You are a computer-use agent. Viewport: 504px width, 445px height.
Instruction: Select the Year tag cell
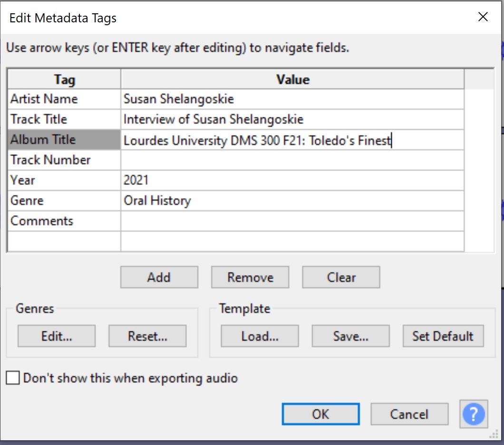click(x=64, y=180)
